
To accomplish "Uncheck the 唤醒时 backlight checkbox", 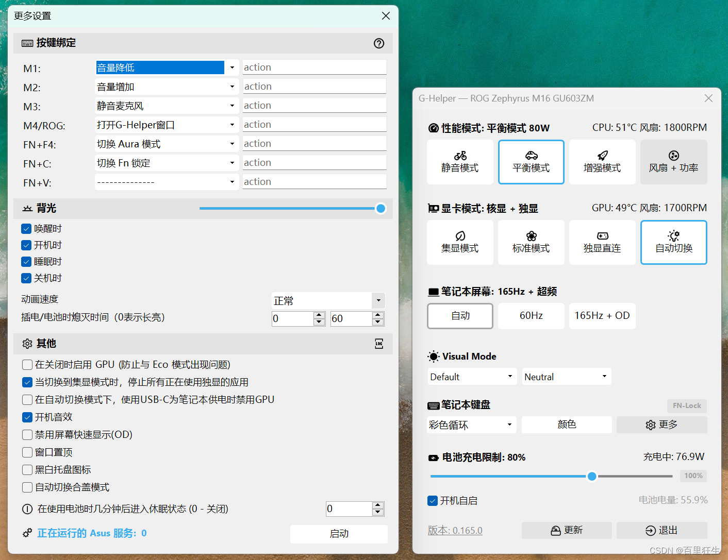I will point(26,229).
